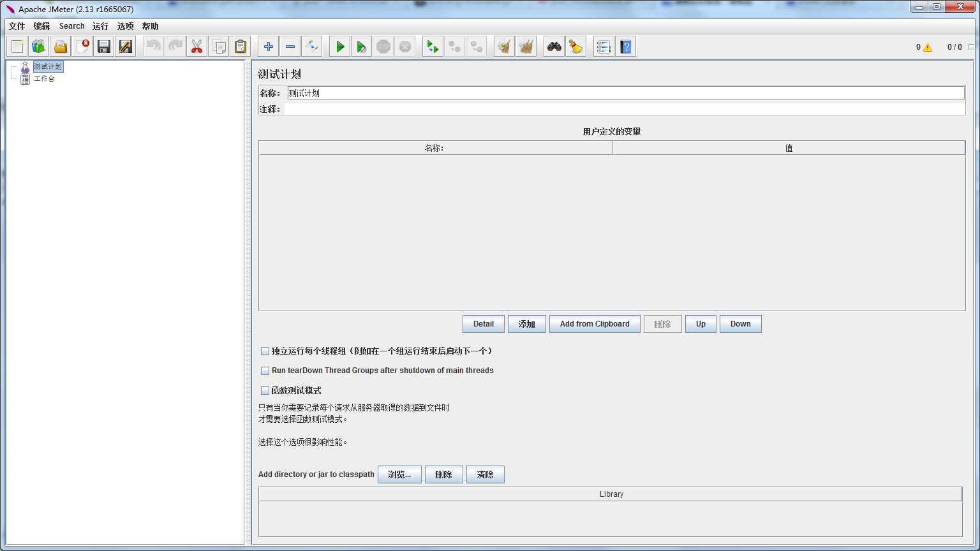This screenshot has height=551, width=980.
Task: Collapse all tree nodes with minus icon
Action: [x=290, y=47]
